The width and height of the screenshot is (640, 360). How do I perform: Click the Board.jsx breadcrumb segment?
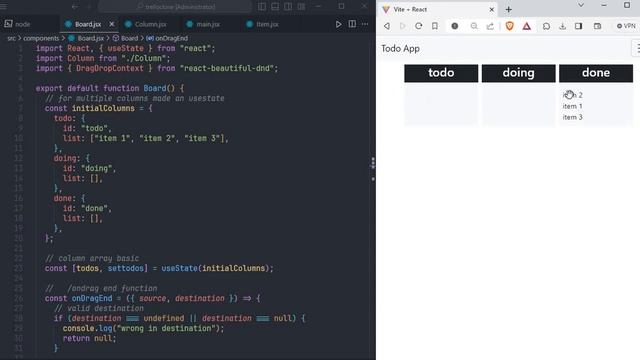pos(87,38)
